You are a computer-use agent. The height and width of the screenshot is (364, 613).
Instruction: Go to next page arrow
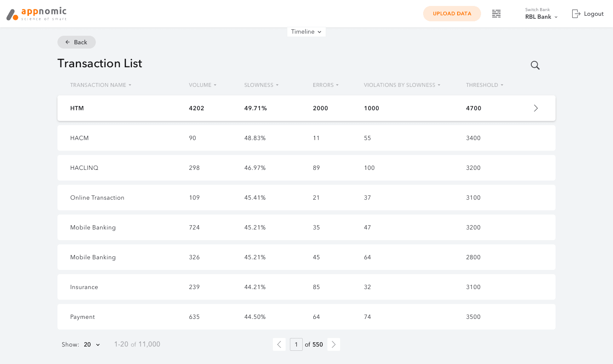point(334,344)
